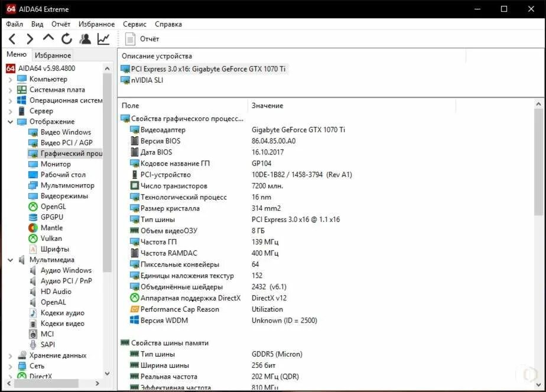The width and height of the screenshot is (546, 392).
Task: Open the report wizard person icon
Action: tap(85, 38)
